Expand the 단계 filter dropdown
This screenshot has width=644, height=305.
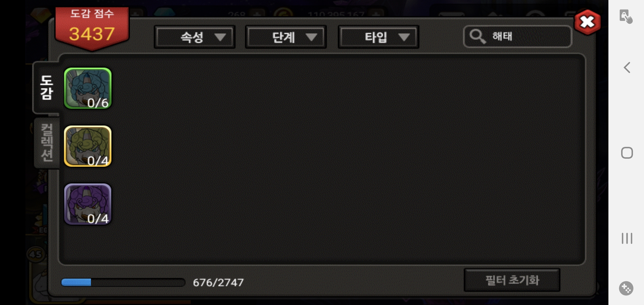pos(286,37)
